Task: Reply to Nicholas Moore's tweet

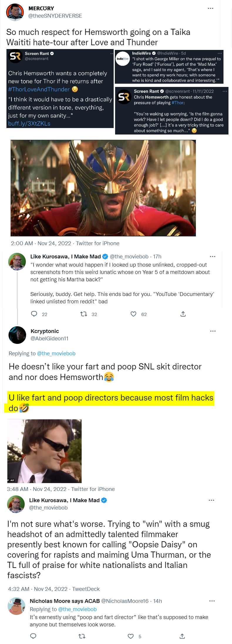Action: 33,636
